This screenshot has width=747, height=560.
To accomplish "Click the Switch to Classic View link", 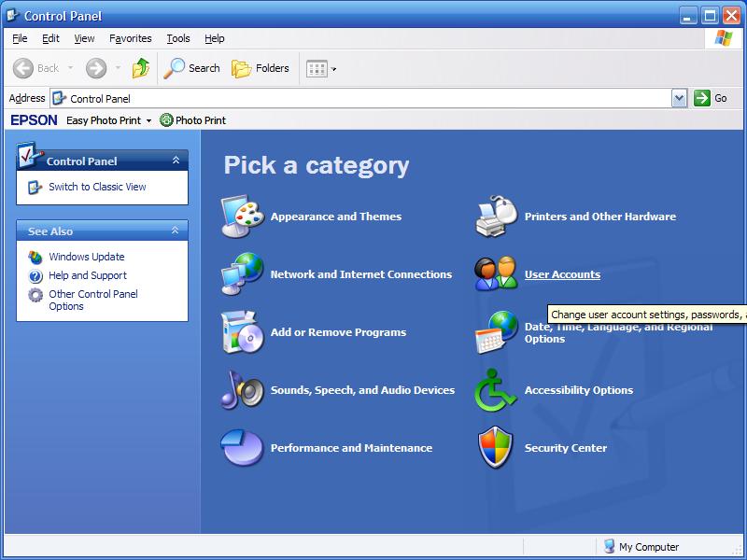I will (x=97, y=187).
